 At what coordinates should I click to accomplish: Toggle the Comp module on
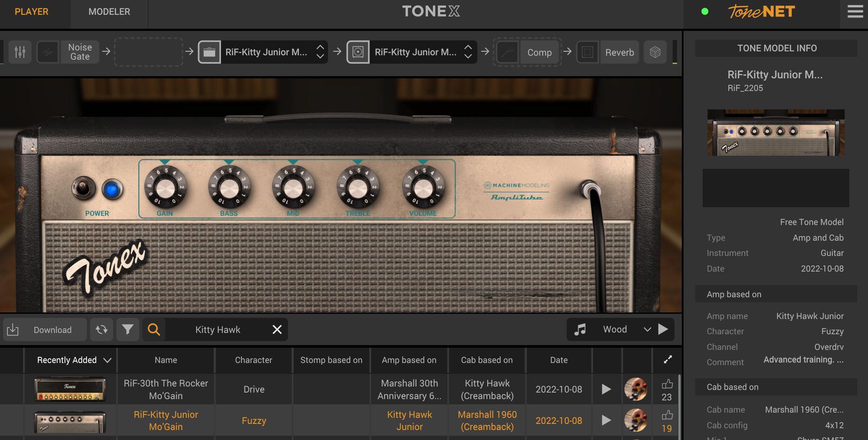[508, 52]
